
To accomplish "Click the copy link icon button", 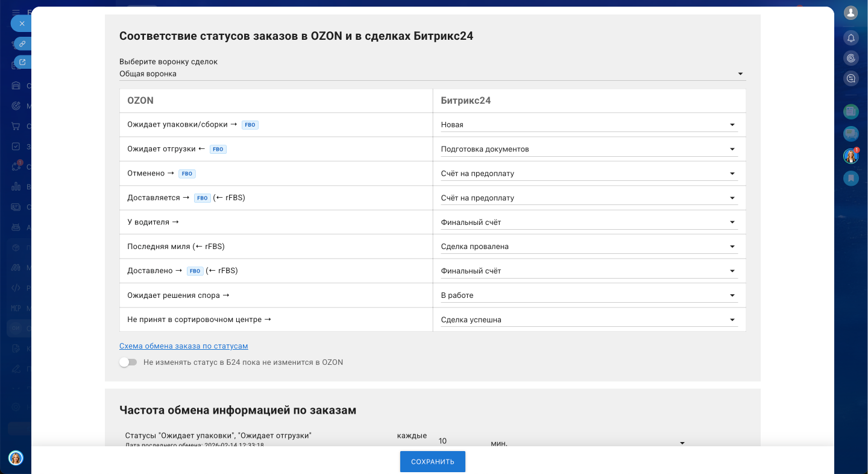I will click(22, 43).
